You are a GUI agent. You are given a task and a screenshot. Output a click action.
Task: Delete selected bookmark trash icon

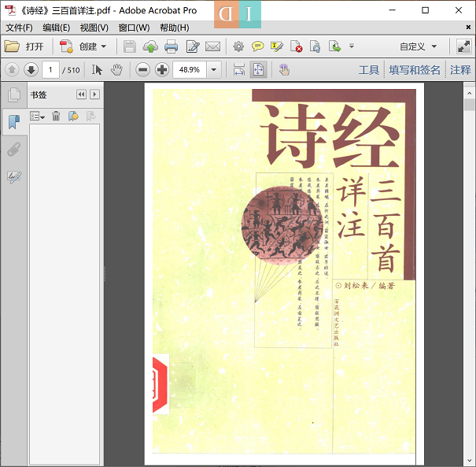click(56, 116)
